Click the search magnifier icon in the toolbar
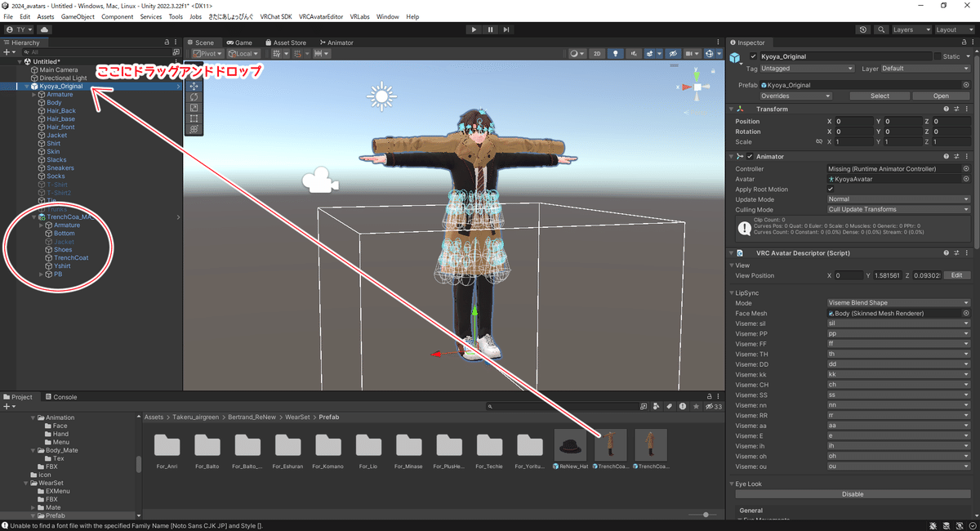The image size is (980, 531). click(x=881, y=30)
